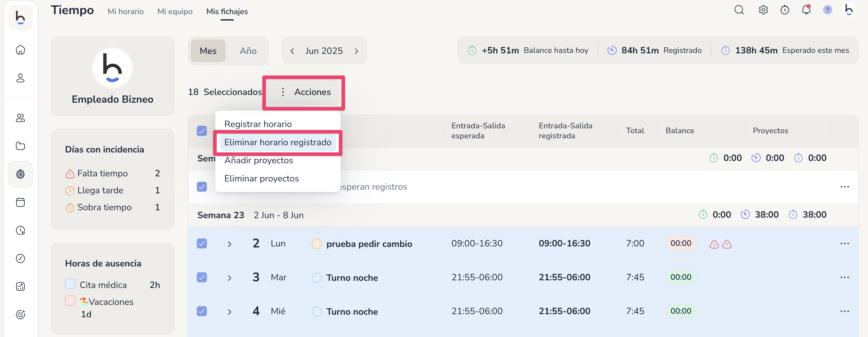Open the calendar icon in sidebar
The height and width of the screenshot is (337, 868).
pyautogui.click(x=21, y=202)
